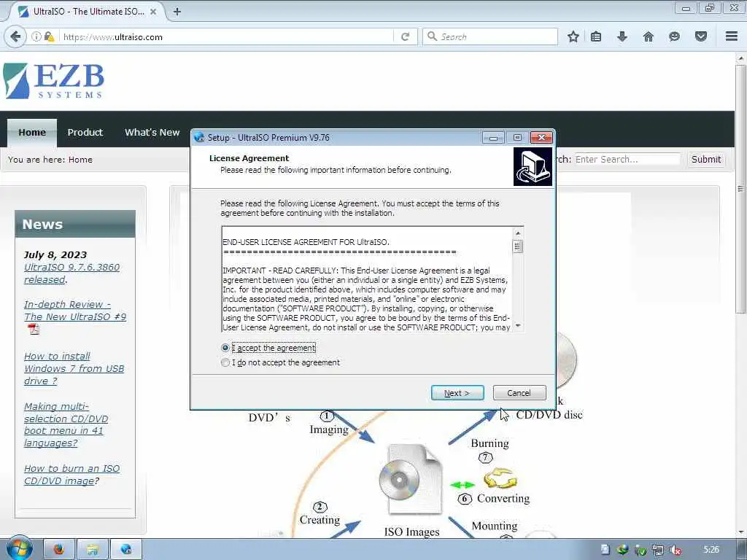The image size is (747, 560).
Task: Switch to the setup installer taskbar icon
Action: pos(126,549)
